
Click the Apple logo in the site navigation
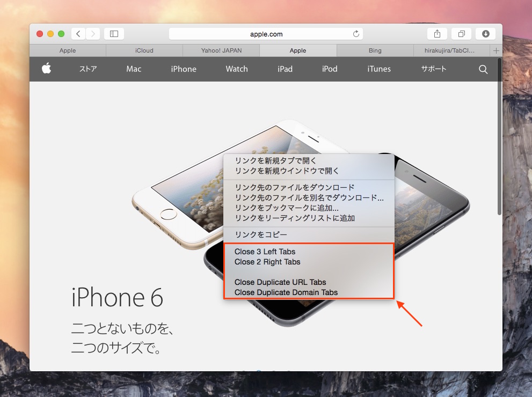point(47,69)
